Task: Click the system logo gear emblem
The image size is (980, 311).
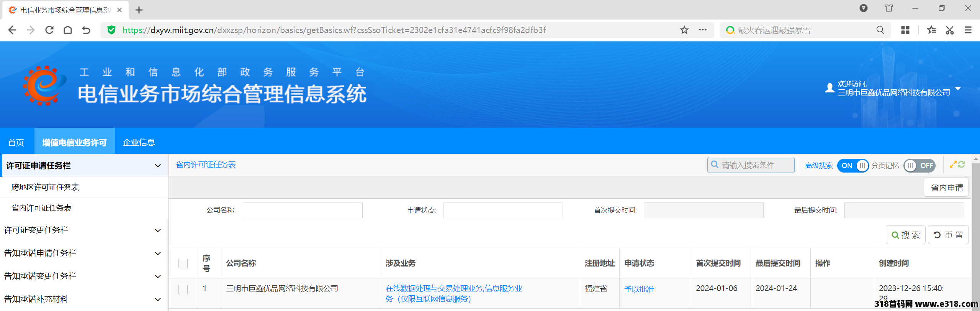Action: (x=44, y=85)
